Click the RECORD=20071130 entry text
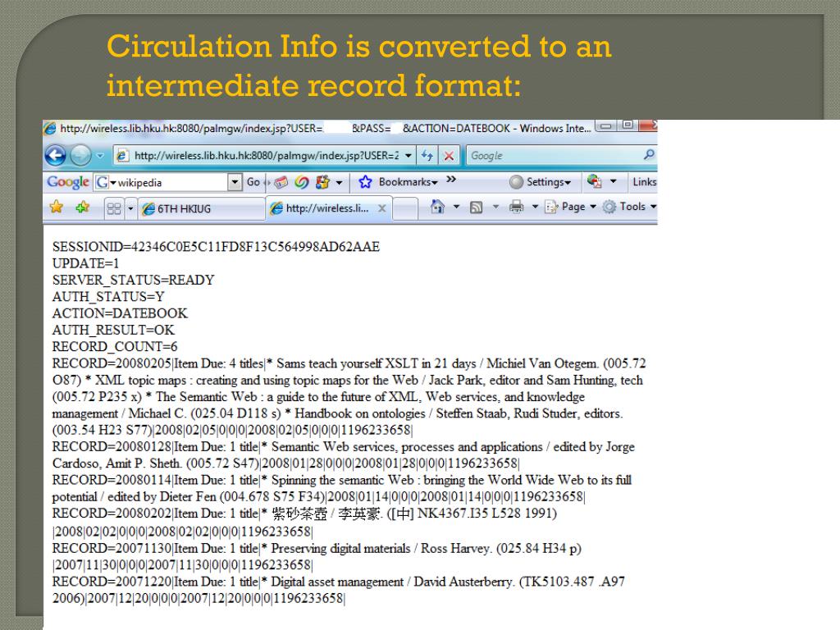 pos(317,557)
